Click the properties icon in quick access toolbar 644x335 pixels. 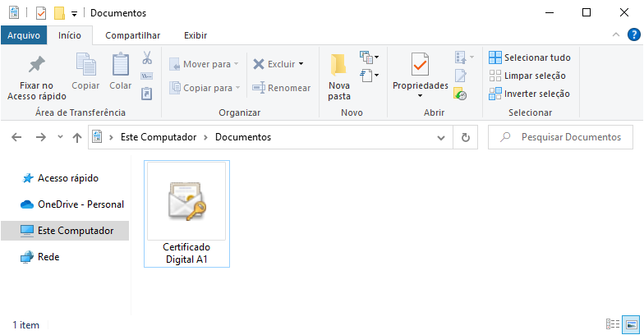click(41, 13)
